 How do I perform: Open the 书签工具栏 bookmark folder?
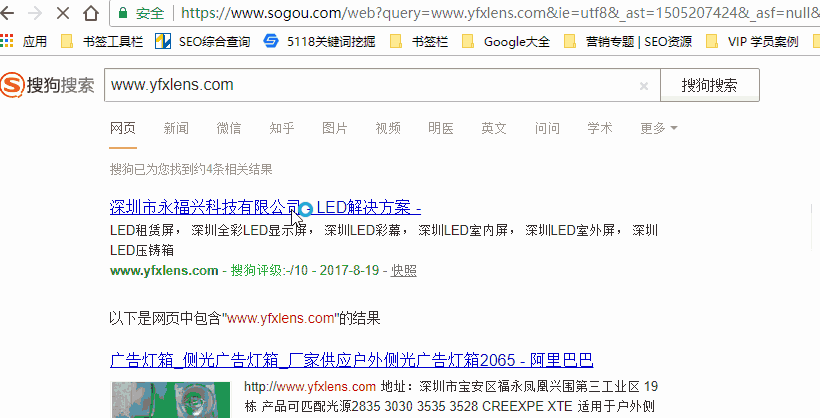[102, 41]
